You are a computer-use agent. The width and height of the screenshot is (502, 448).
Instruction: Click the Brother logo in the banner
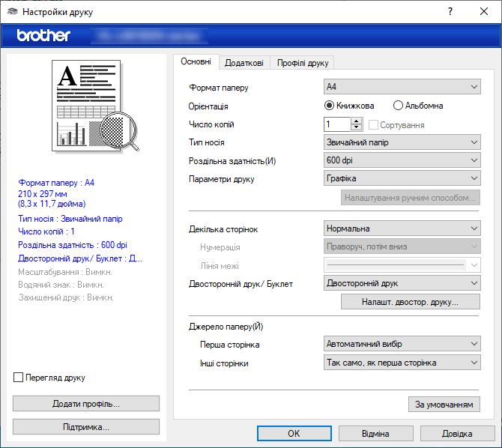43,35
